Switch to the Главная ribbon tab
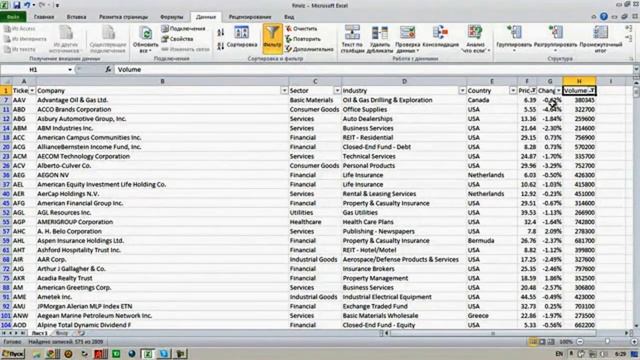The width and height of the screenshot is (640, 360). 44,17
